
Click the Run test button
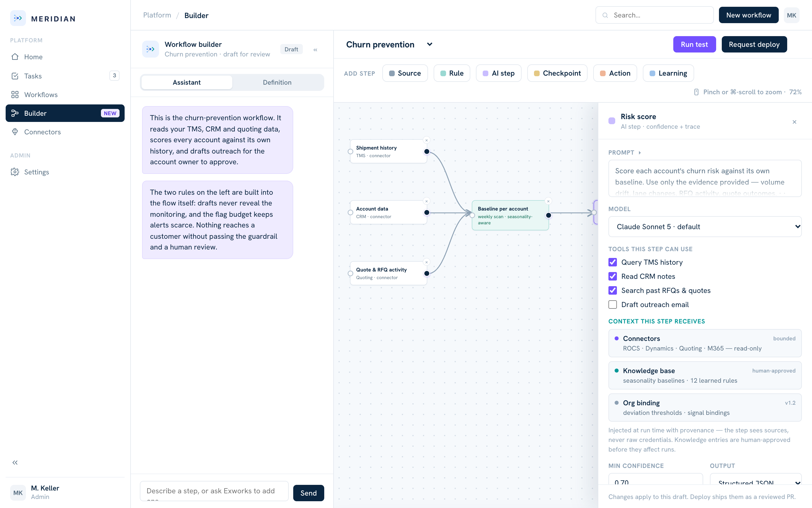click(x=694, y=44)
